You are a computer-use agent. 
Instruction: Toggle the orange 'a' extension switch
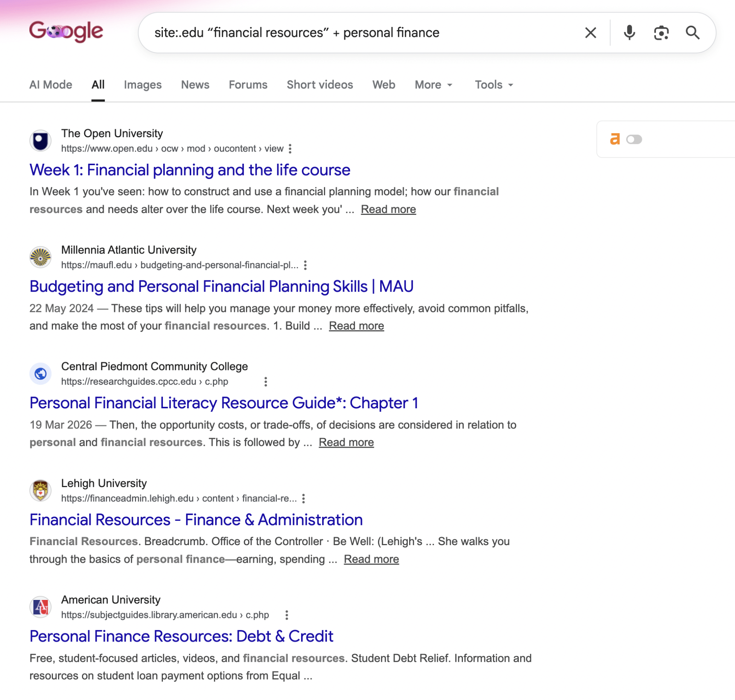[634, 139]
